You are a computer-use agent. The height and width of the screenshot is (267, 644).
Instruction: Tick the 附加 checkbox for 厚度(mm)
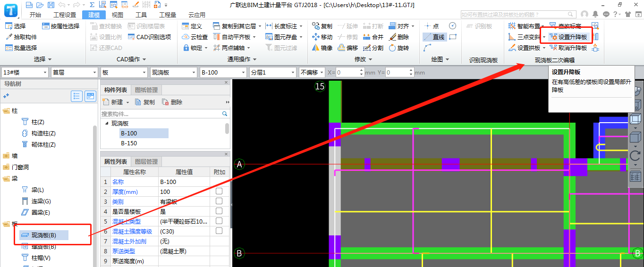(x=219, y=192)
